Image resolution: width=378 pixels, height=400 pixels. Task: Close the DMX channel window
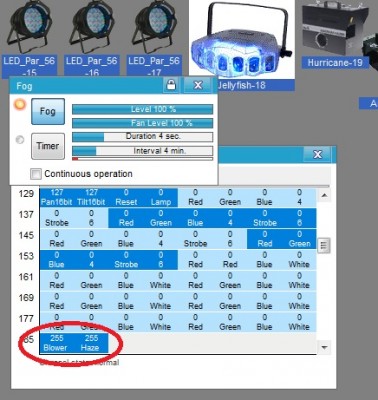317,154
